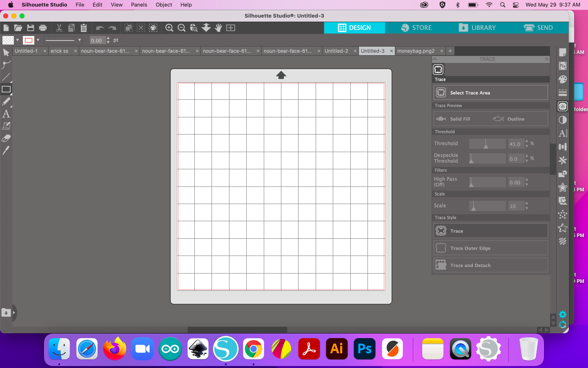The height and width of the screenshot is (368, 588).
Task: Create a new document with New icon
Action: [6, 28]
